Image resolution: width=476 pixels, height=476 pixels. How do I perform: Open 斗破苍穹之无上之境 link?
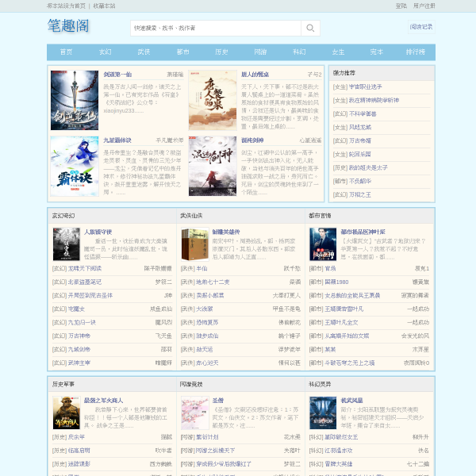click(350, 363)
